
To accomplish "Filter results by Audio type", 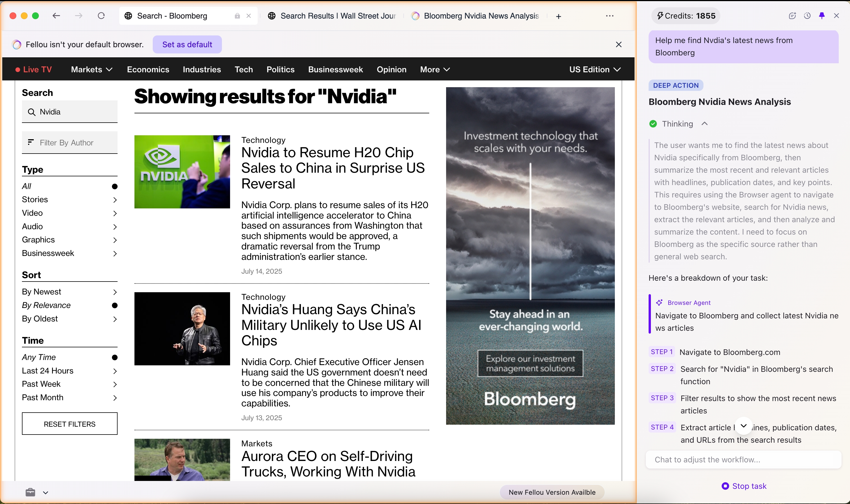I will [70, 226].
